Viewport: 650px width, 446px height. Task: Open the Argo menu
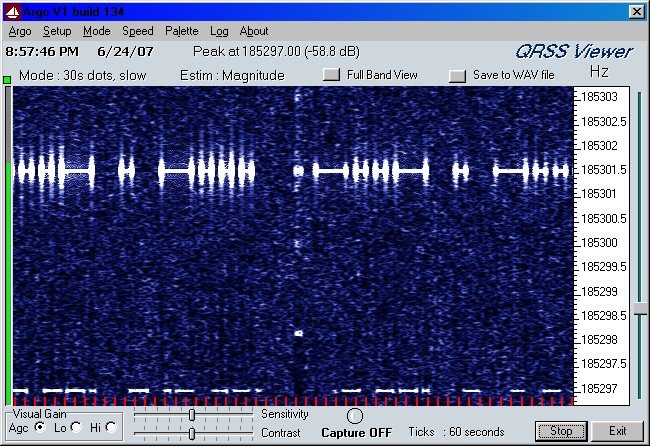point(20,31)
